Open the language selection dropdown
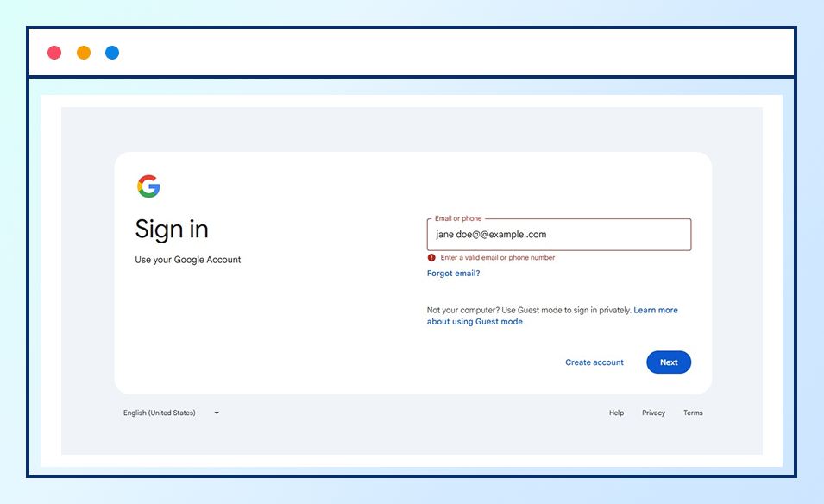This screenshot has height=504, width=824. tap(170, 413)
